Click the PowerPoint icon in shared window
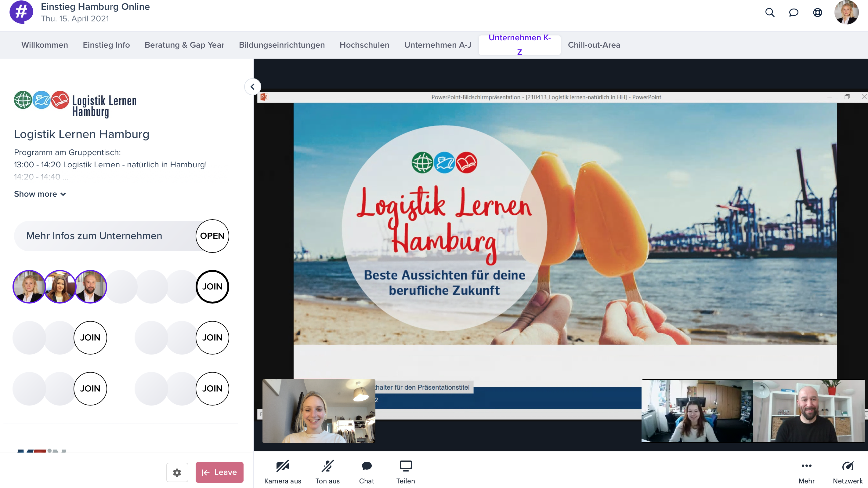 [264, 97]
